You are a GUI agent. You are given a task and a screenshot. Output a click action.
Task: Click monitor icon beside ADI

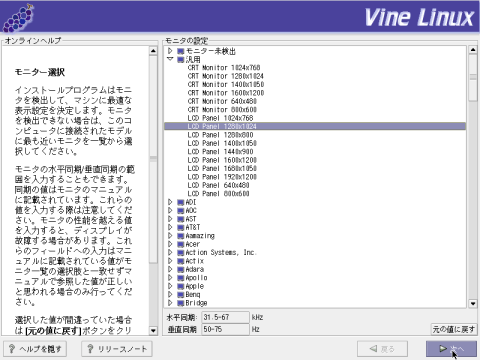point(181,202)
